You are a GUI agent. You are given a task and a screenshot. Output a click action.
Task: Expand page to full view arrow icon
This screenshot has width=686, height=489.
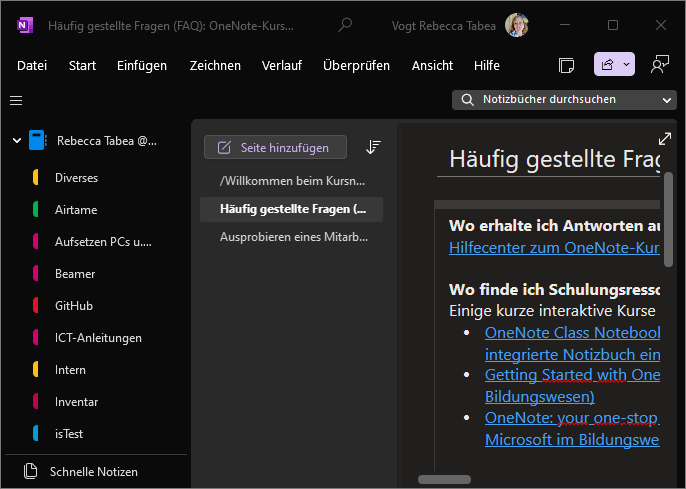tap(665, 139)
